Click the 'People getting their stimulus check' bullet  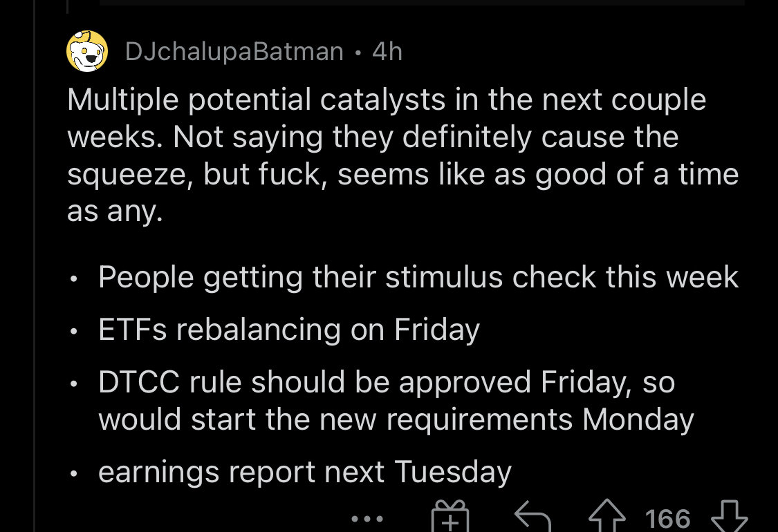click(x=418, y=276)
